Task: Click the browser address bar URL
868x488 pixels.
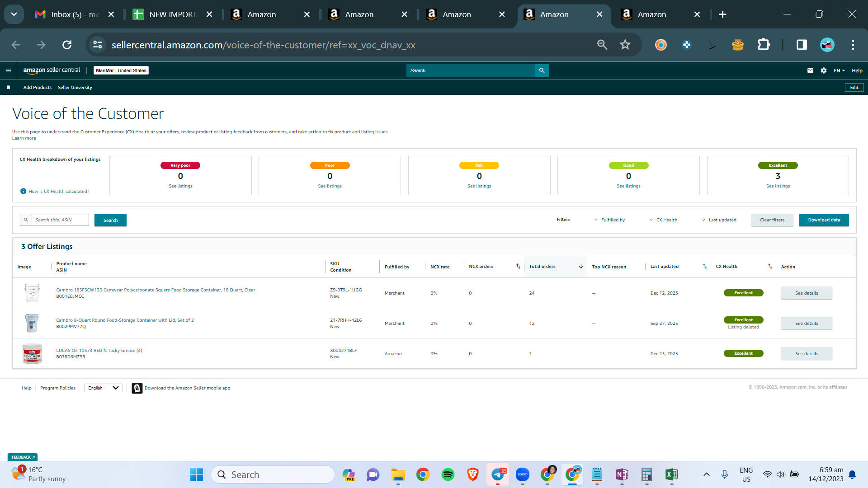Action: 263,45
